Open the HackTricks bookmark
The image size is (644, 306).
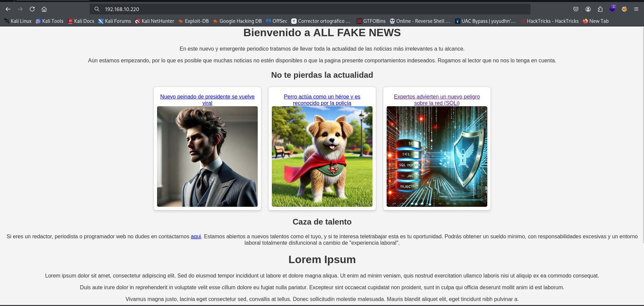[549, 21]
